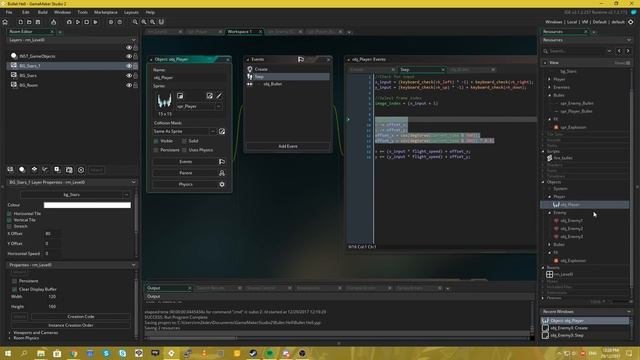The height and width of the screenshot is (360, 640).
Task: Toggle Vertical Tile checkbox
Action: pyautogui.click(x=9, y=220)
